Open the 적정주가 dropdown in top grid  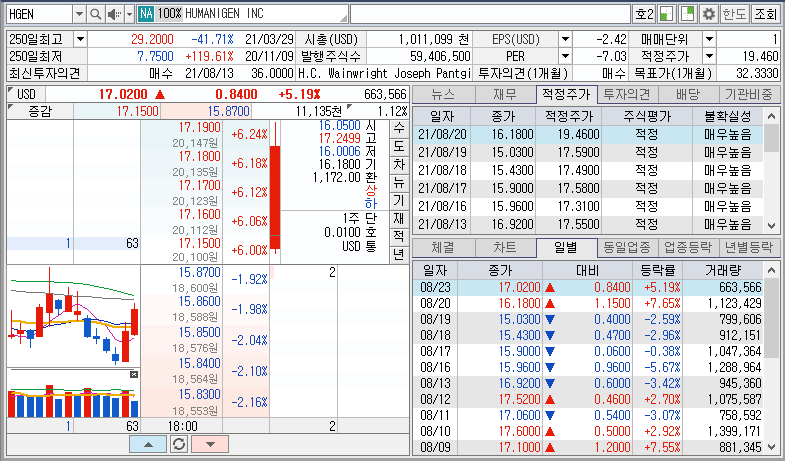coord(709,56)
